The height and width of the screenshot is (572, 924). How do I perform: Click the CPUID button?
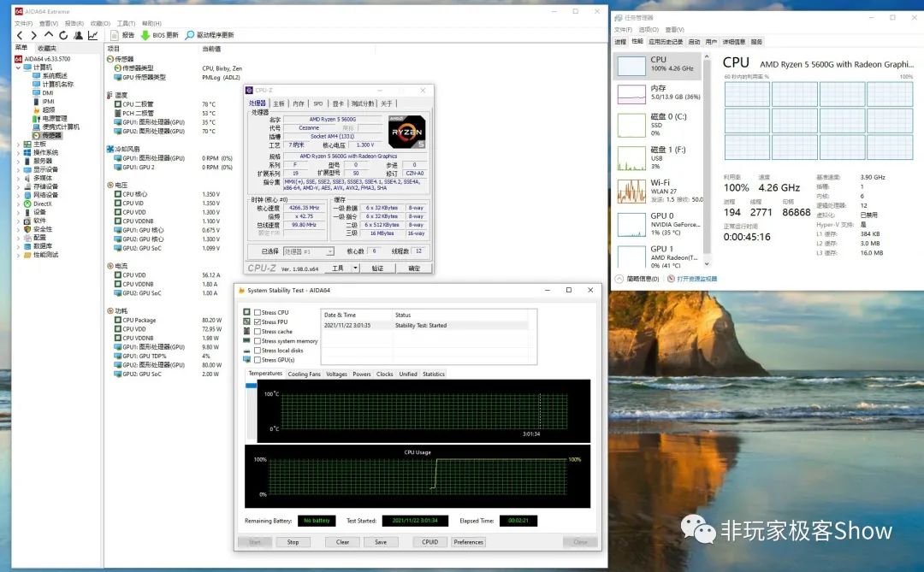pyautogui.click(x=430, y=542)
